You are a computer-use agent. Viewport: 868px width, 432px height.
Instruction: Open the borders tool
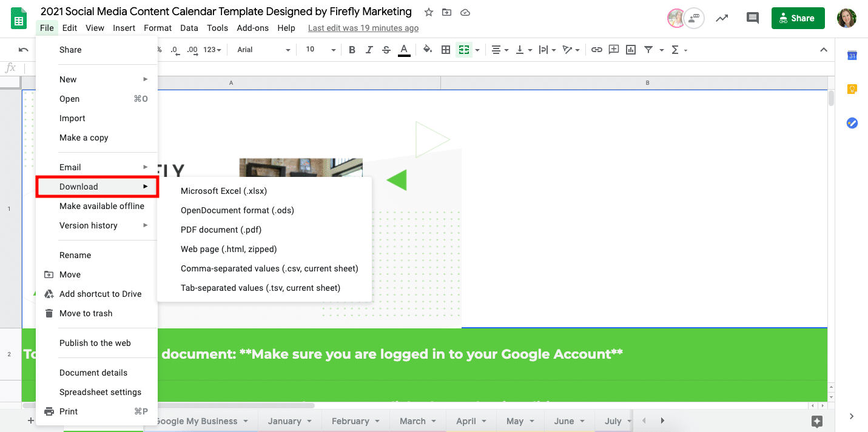pos(446,50)
